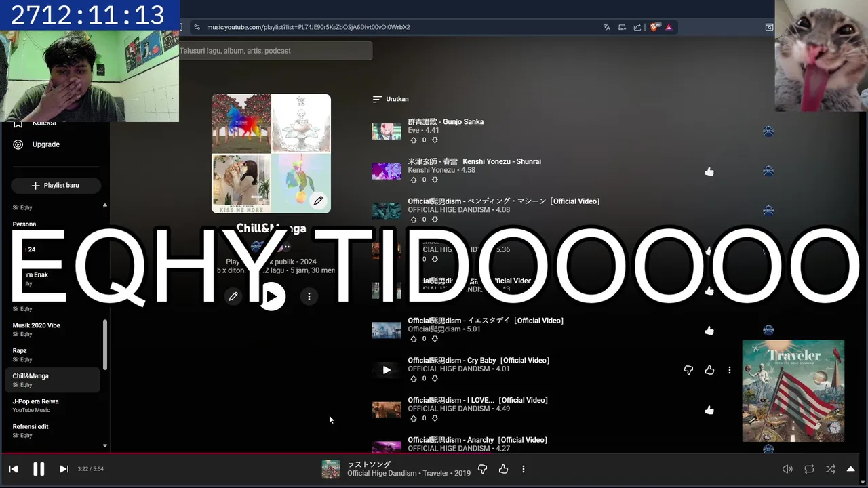Click the pencil icon on playlist cover

coord(318,201)
